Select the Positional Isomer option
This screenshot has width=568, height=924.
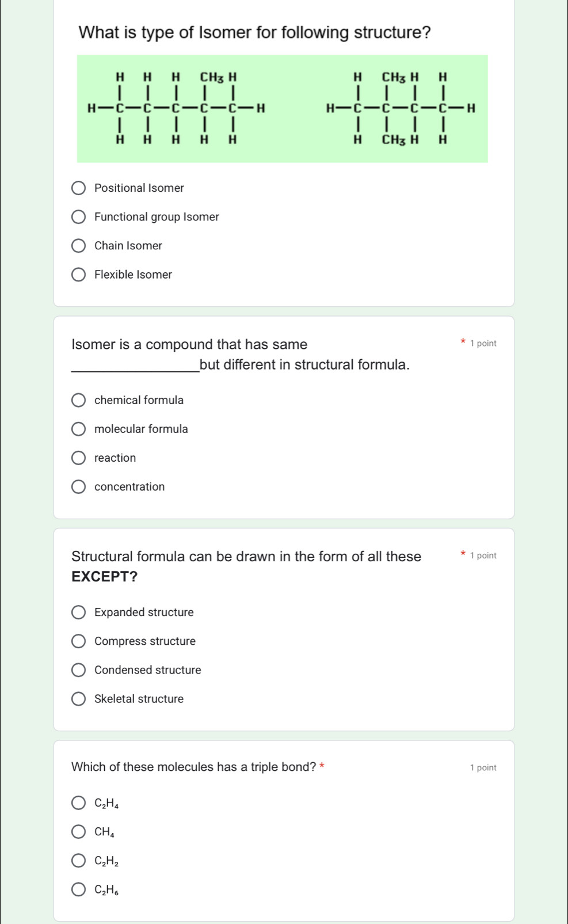(79, 187)
